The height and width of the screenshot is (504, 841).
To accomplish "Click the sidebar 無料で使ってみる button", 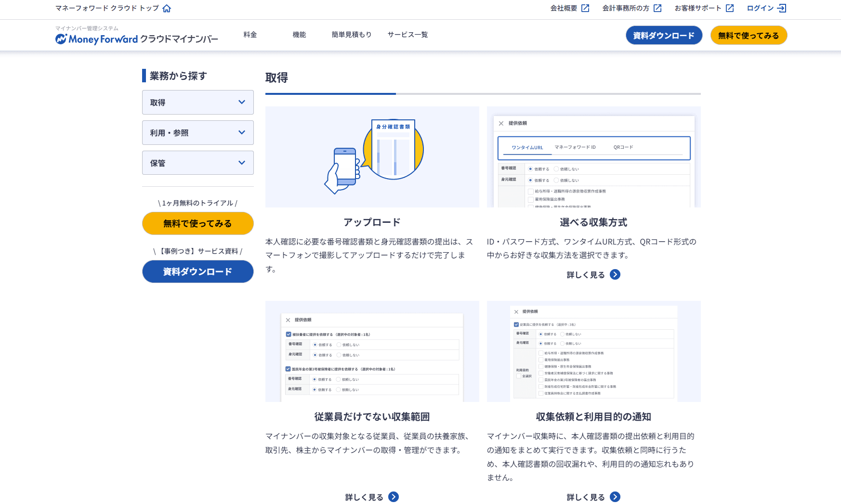I will (198, 223).
